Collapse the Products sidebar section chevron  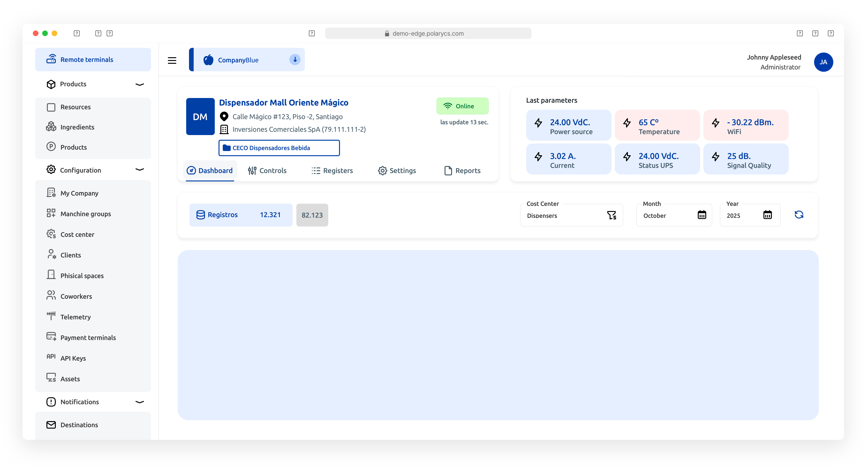point(140,84)
